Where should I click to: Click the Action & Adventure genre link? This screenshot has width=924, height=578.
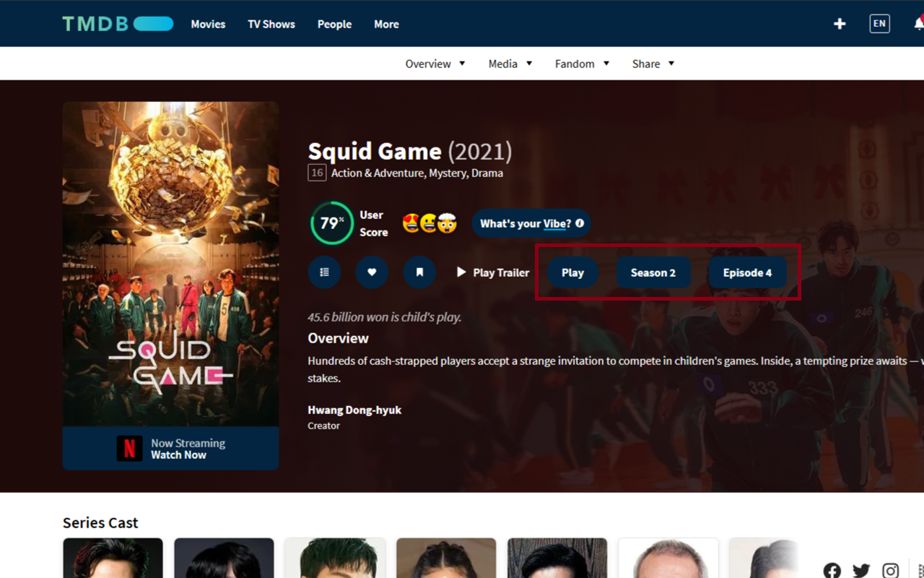click(378, 173)
